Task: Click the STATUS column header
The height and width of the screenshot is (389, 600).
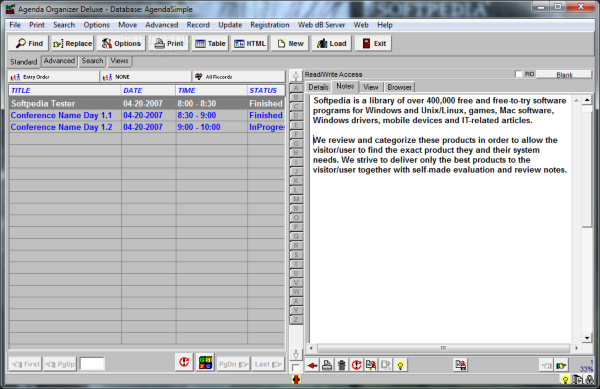Action: coord(266,91)
